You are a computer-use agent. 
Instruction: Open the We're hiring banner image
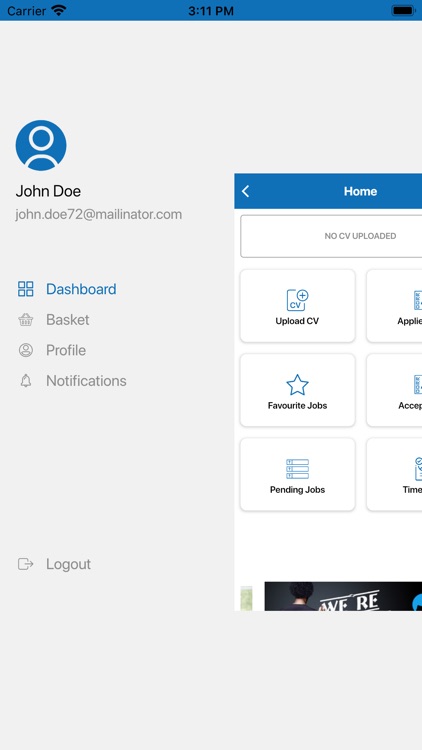tap(343, 596)
